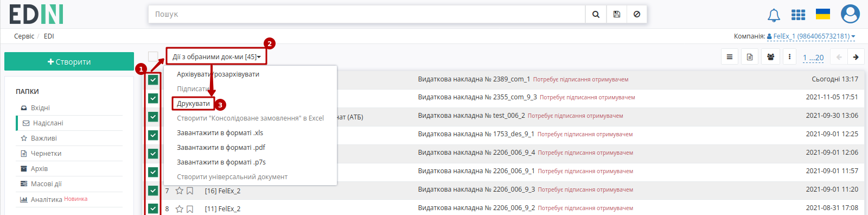
Task: Click the search magnifier icon
Action: [x=596, y=15]
